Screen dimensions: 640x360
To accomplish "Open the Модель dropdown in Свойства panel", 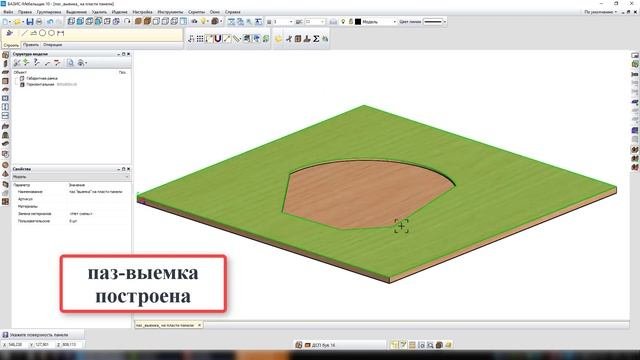I will coord(71,177).
